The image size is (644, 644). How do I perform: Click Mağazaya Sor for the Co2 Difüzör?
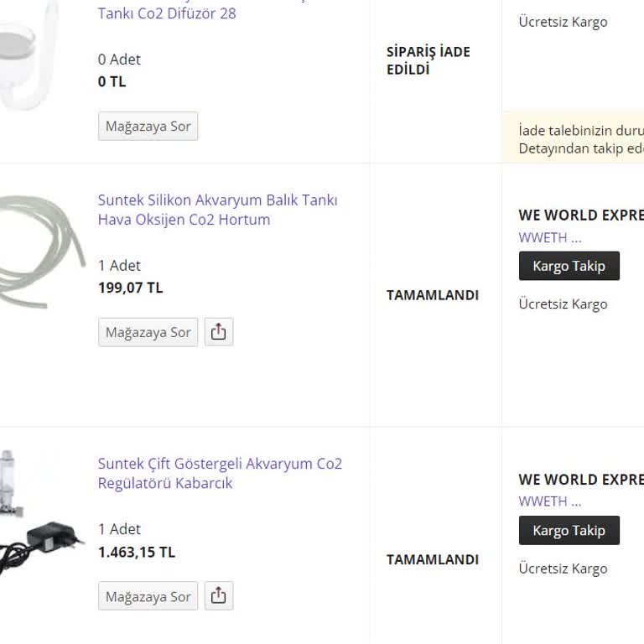tap(148, 127)
